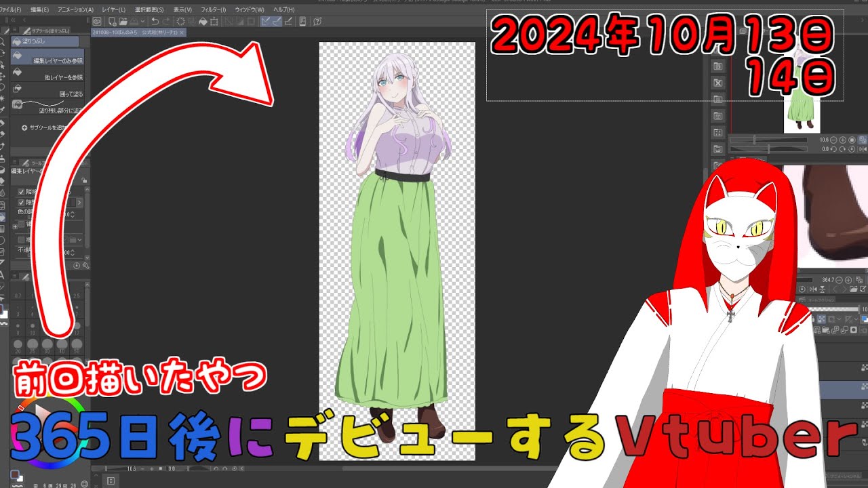Screen dimensions: 868x488
Task: Click the Redo arrow in the command bar
Action: (167, 22)
